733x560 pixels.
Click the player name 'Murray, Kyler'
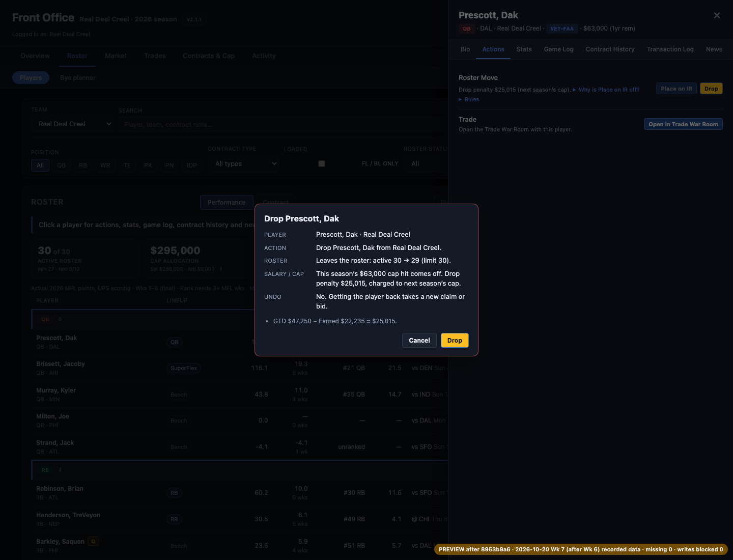point(56,390)
